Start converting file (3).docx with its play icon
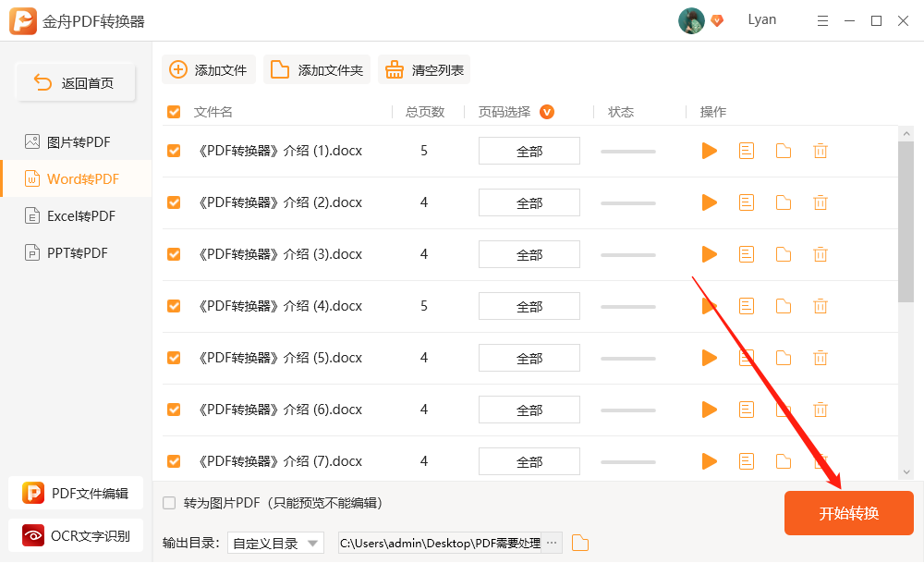This screenshot has width=924, height=563. click(x=710, y=254)
